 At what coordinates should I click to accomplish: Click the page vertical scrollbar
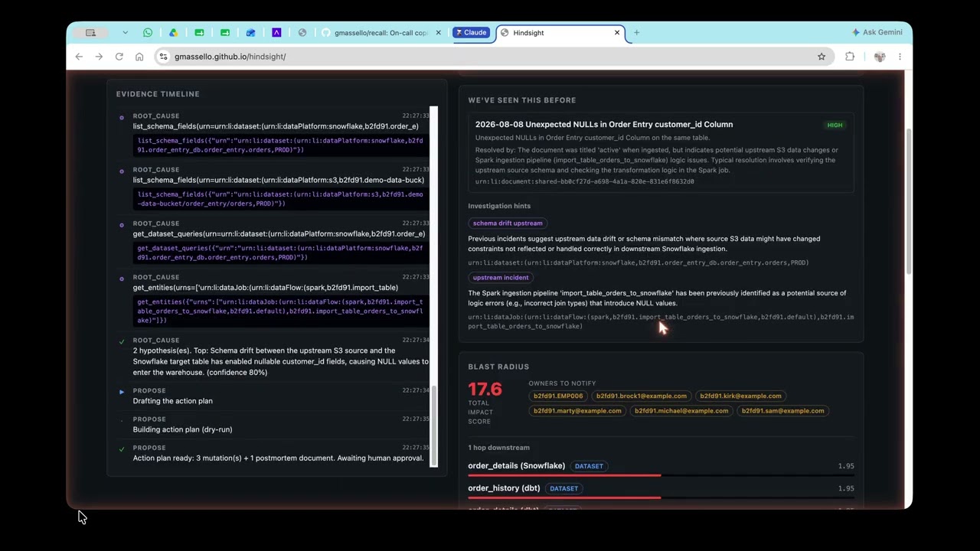[x=908, y=203]
